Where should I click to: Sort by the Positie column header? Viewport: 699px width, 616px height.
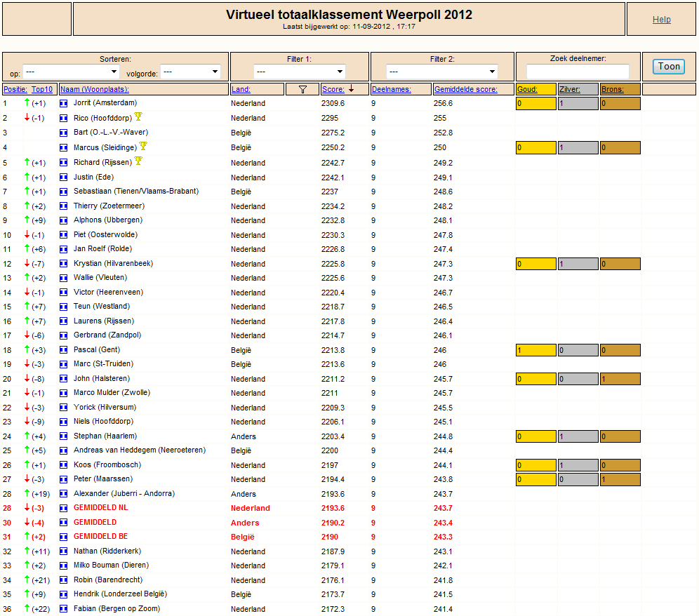click(15, 89)
